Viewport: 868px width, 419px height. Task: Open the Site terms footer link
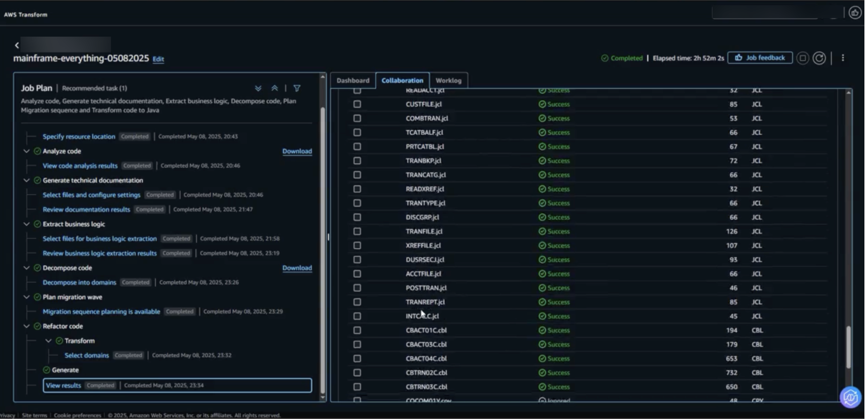click(35, 415)
